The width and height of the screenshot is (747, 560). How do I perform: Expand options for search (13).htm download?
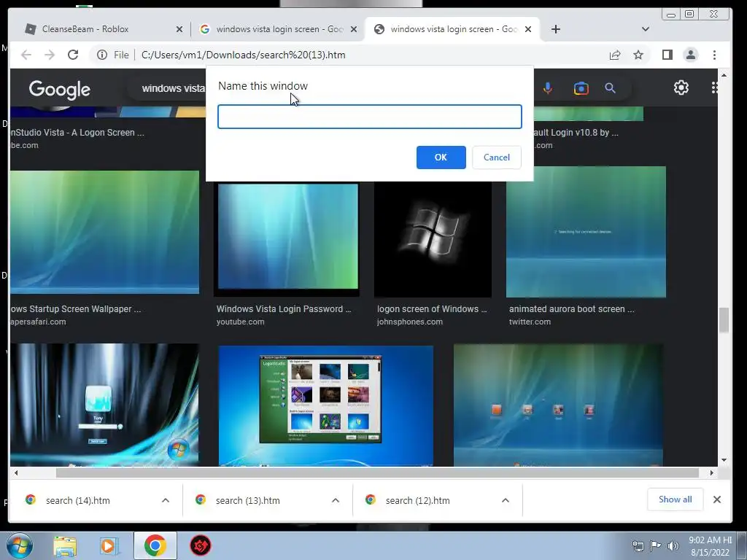(x=336, y=500)
